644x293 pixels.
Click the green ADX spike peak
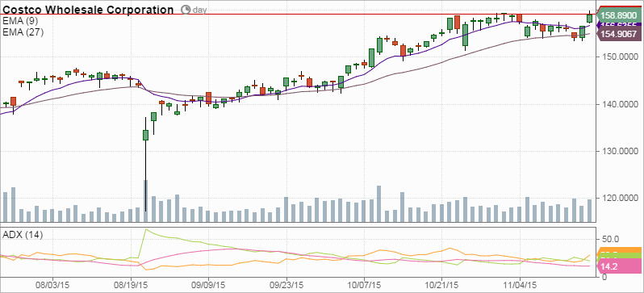point(146,229)
